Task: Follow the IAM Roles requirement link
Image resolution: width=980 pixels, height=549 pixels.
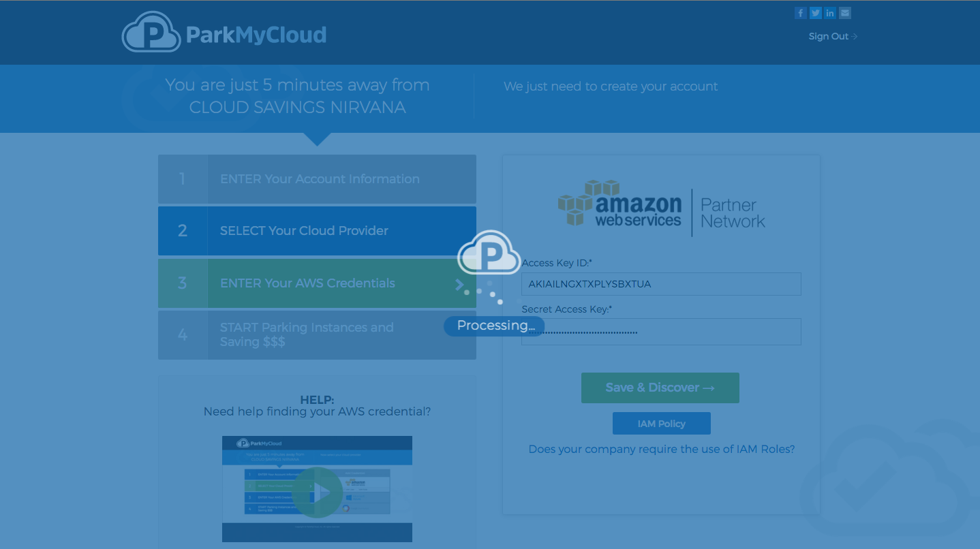Action: point(661,450)
